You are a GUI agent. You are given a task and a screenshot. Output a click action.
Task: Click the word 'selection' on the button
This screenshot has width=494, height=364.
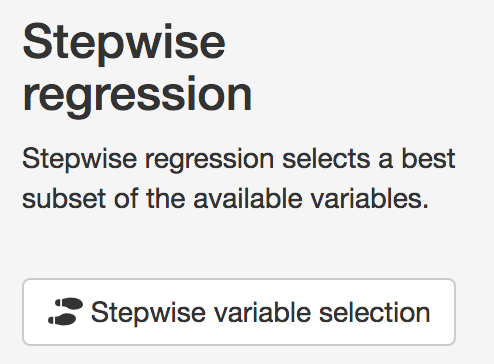click(x=375, y=312)
